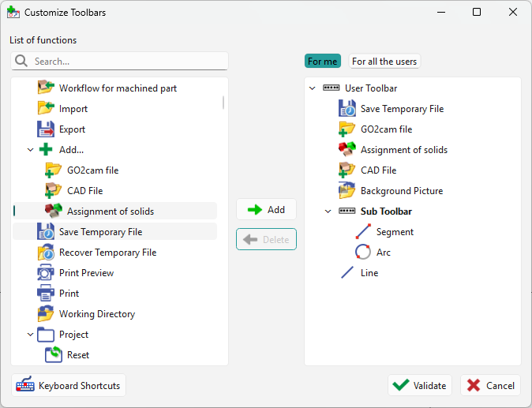Click the Import icon in functions list

pos(46,109)
